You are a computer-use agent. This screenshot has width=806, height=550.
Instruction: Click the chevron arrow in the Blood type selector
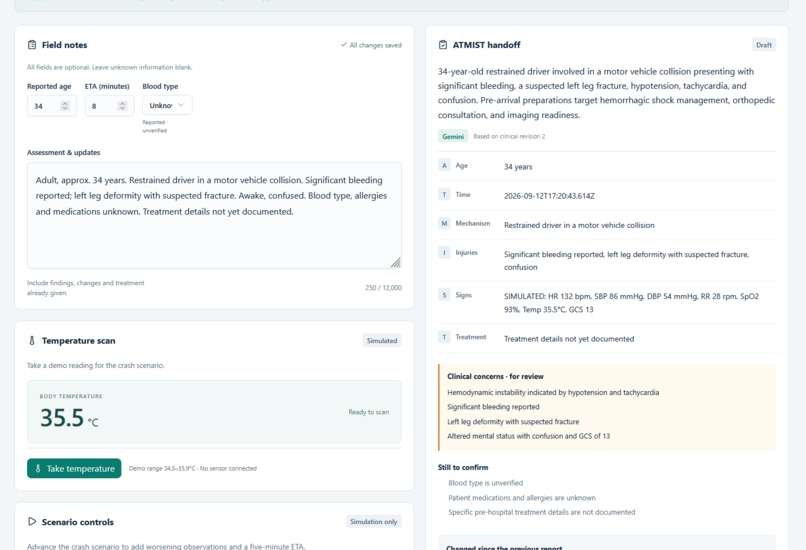click(x=181, y=105)
